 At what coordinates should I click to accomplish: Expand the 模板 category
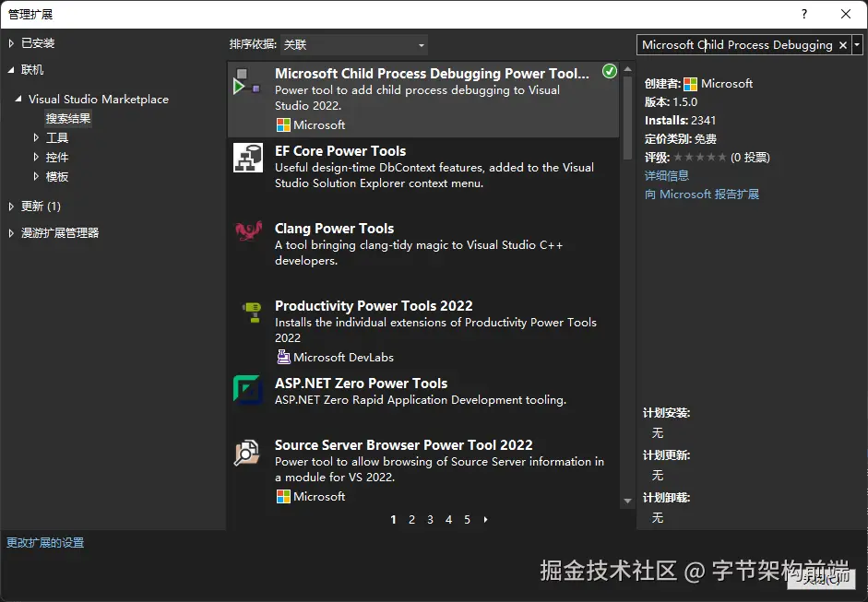(36, 176)
